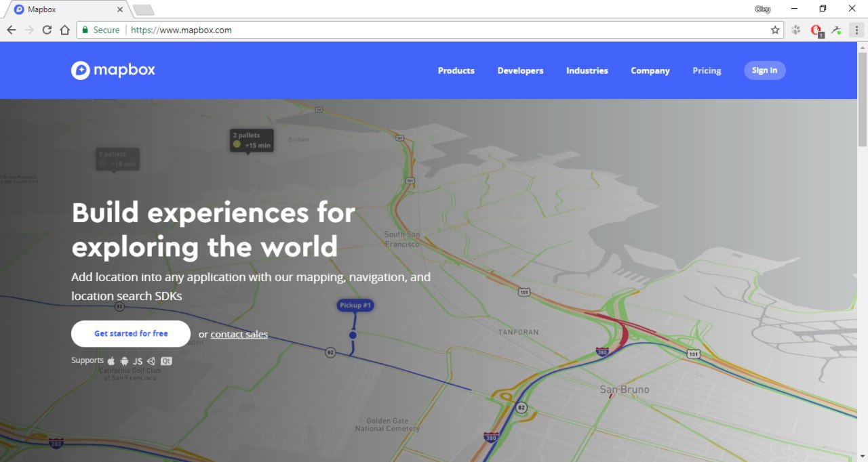Click the Qt support icon
Viewport: 868px width, 462px height.
click(x=166, y=361)
